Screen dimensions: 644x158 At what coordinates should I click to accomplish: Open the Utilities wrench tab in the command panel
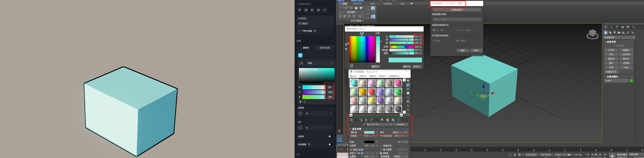(x=633, y=27)
